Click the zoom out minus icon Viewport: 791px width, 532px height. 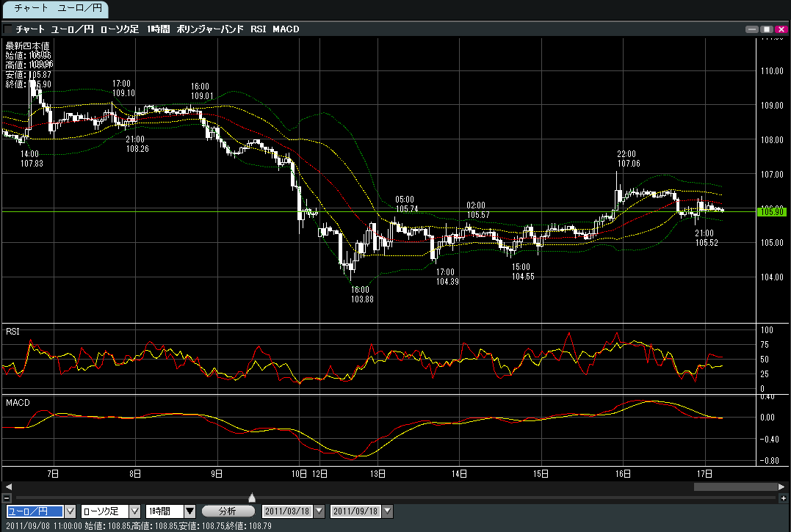[x=7, y=498]
